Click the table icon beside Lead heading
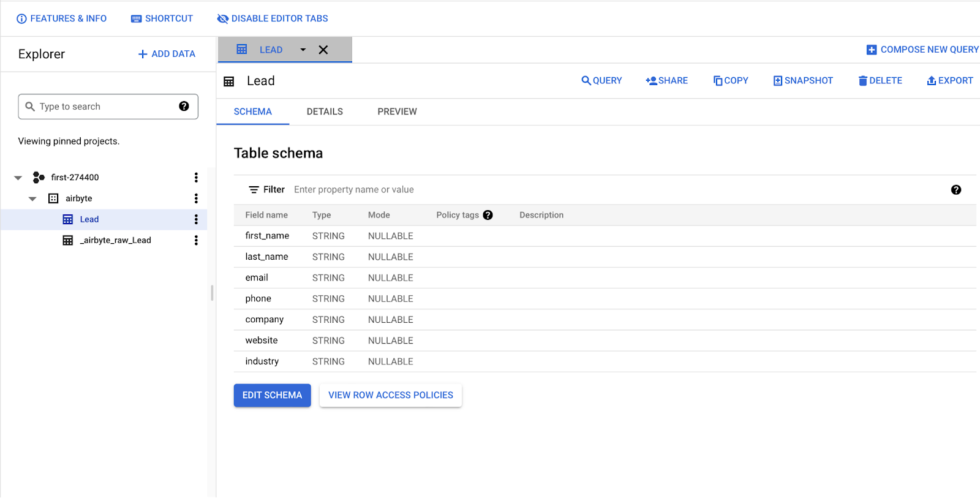This screenshot has width=980, height=498. (229, 81)
